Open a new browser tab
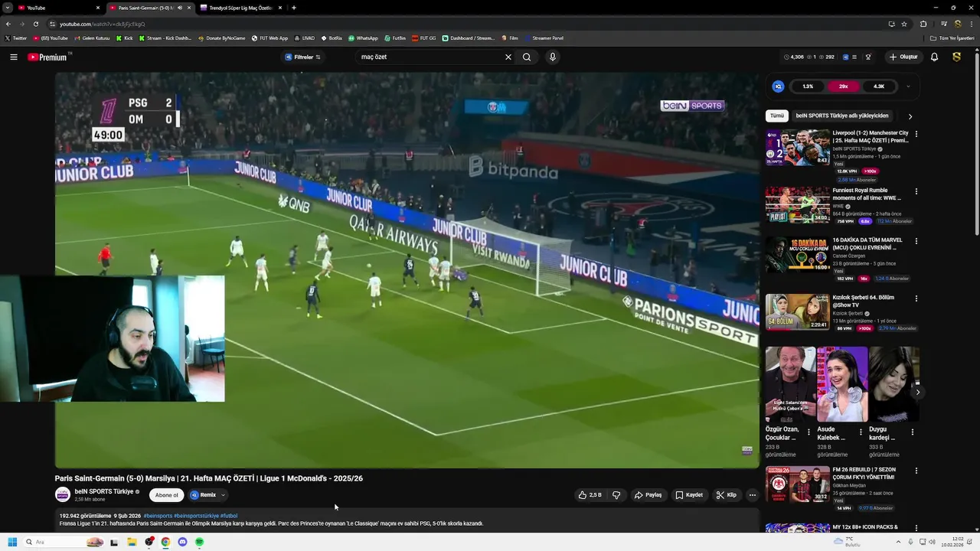980x551 pixels. click(x=294, y=8)
